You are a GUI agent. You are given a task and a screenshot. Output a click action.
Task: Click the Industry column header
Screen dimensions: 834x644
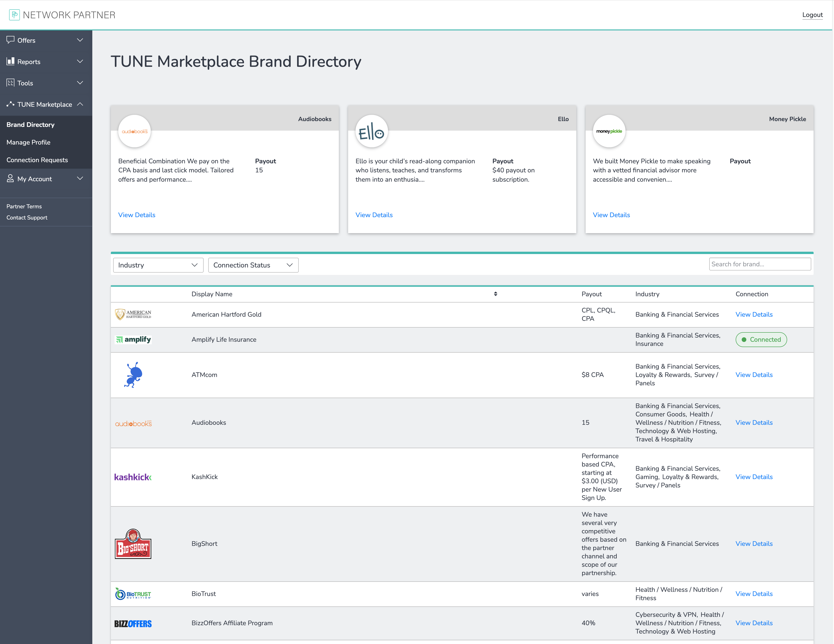[x=647, y=294]
